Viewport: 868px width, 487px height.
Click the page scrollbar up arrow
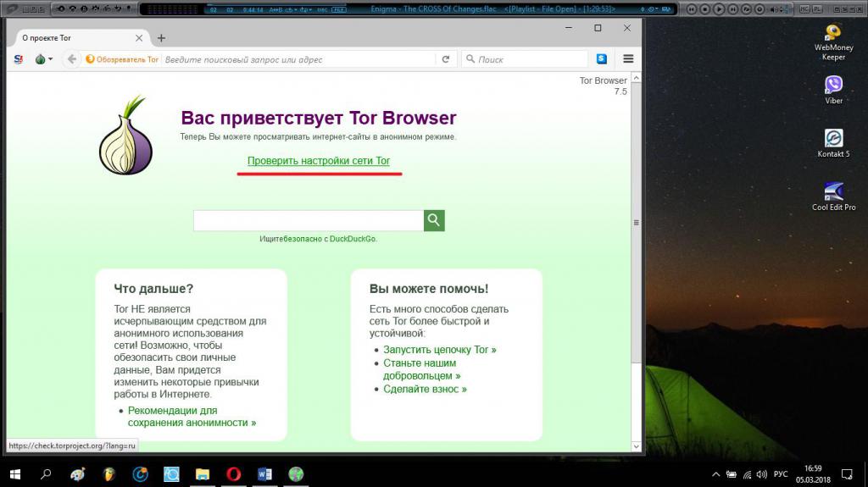click(x=636, y=78)
